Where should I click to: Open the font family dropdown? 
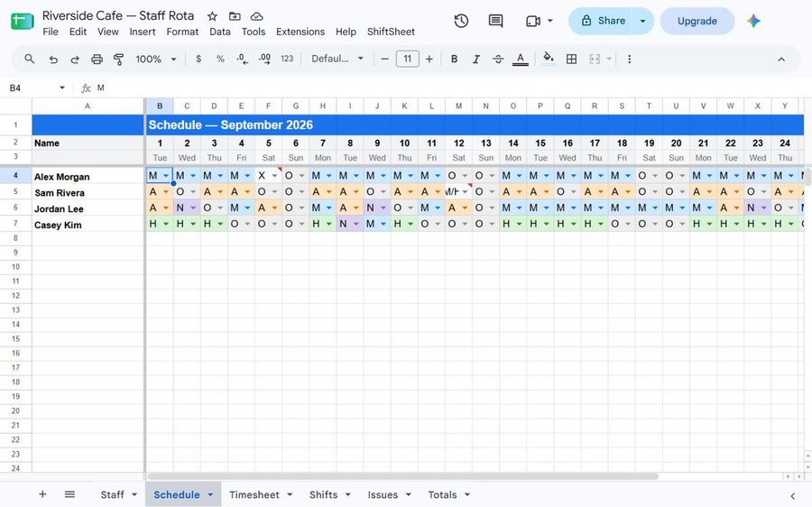coord(337,59)
